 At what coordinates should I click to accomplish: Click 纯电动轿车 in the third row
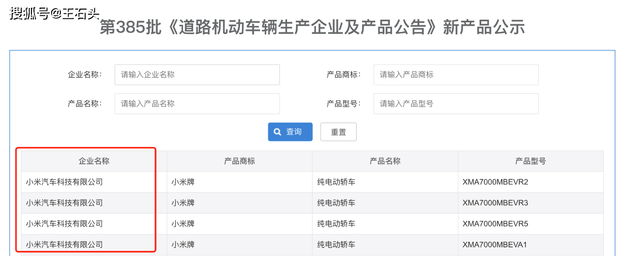(x=336, y=224)
